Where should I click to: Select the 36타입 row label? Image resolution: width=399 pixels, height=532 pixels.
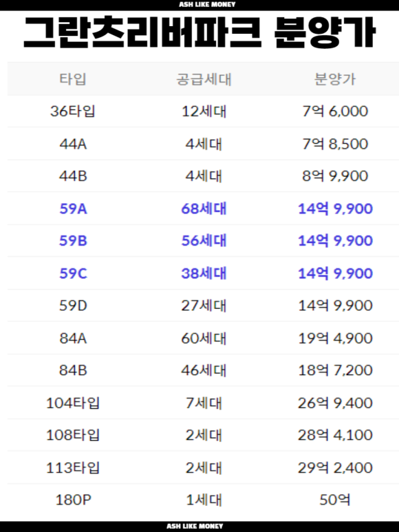click(72, 111)
